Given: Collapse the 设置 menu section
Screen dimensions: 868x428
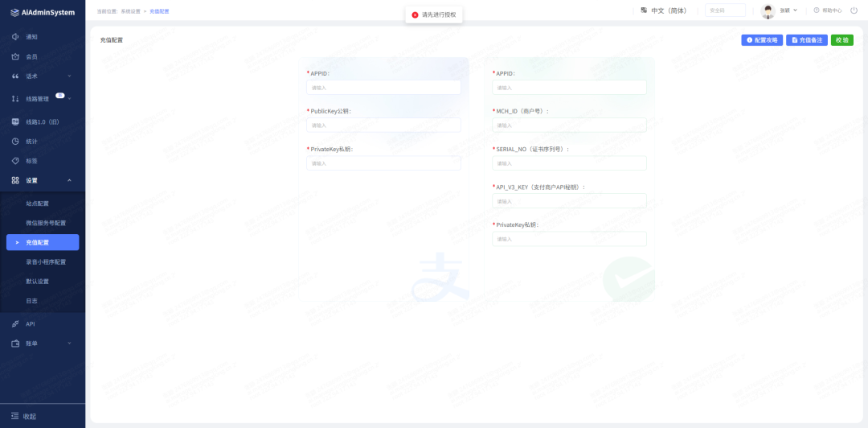Looking at the screenshot, I should coord(69,180).
